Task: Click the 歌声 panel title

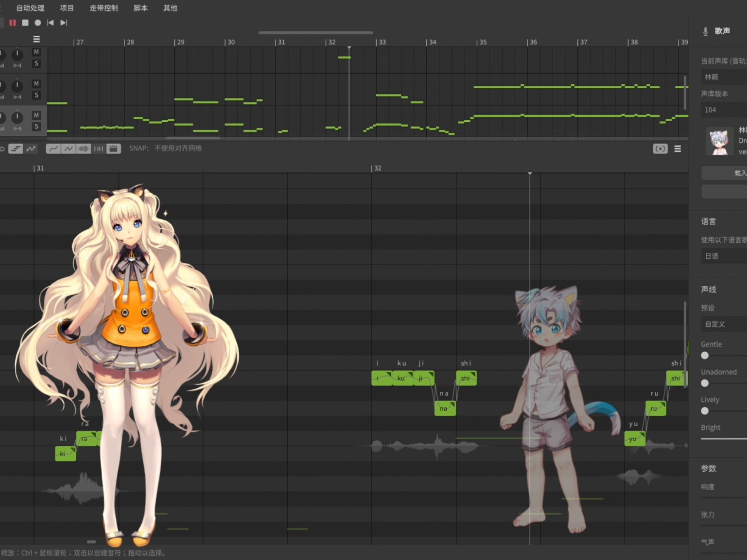Action: click(x=722, y=31)
